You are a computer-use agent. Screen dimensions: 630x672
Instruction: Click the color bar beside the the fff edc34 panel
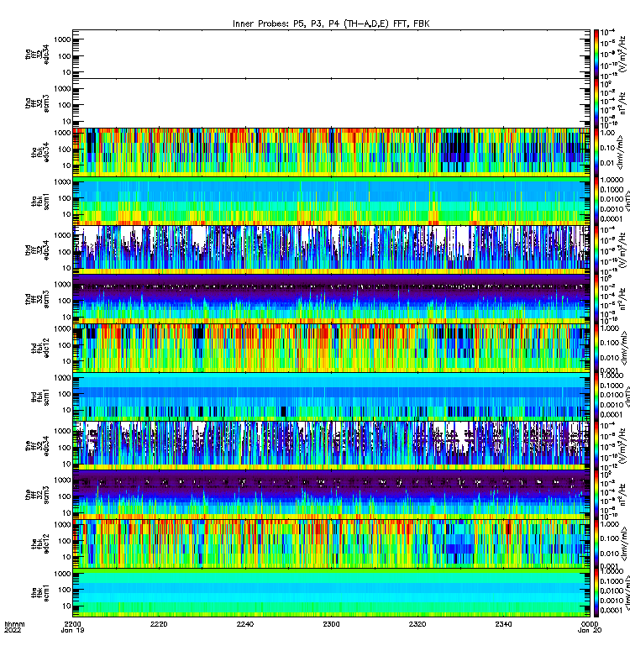[x=596, y=446]
